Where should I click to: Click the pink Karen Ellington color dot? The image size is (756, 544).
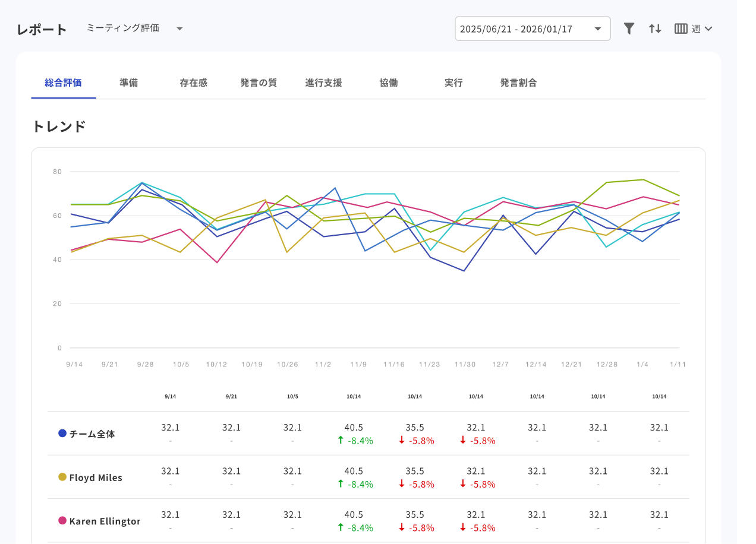(62, 521)
